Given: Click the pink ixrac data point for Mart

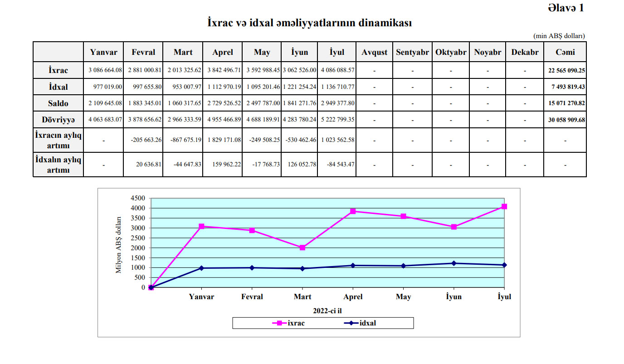Looking at the screenshot, I should [302, 248].
